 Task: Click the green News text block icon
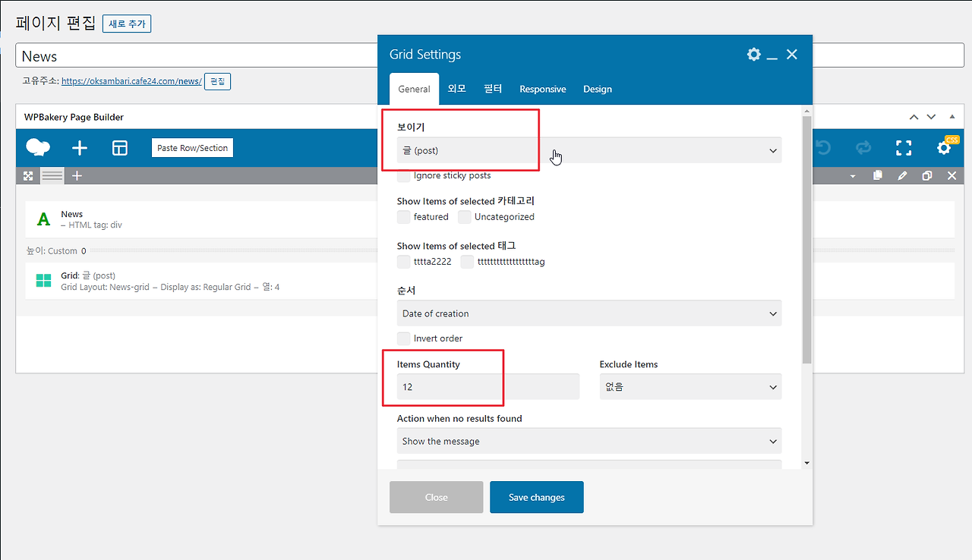click(44, 219)
